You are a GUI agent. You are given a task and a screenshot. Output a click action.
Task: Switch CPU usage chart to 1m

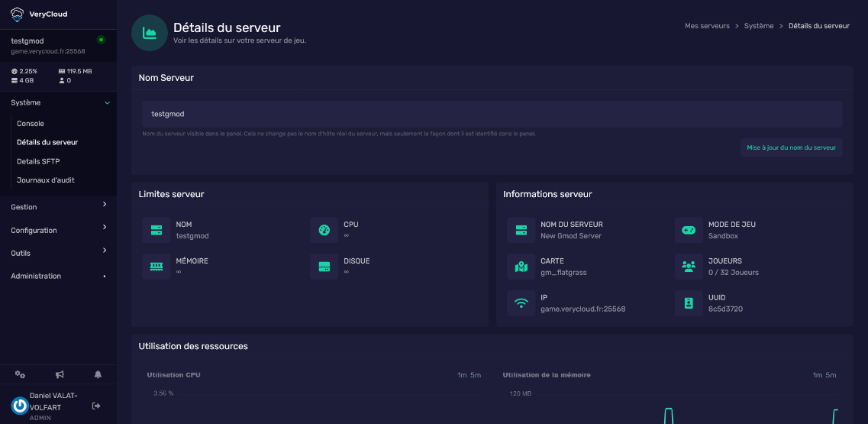coord(461,375)
